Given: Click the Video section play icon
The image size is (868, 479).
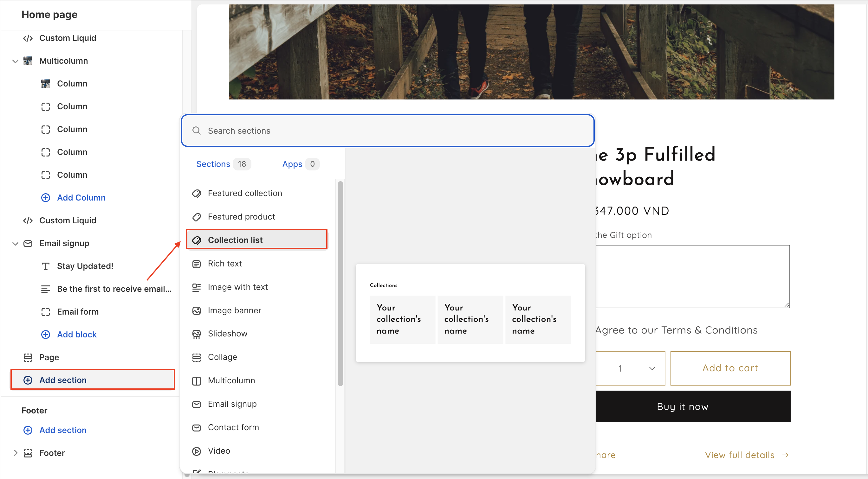Looking at the screenshot, I should tap(197, 451).
